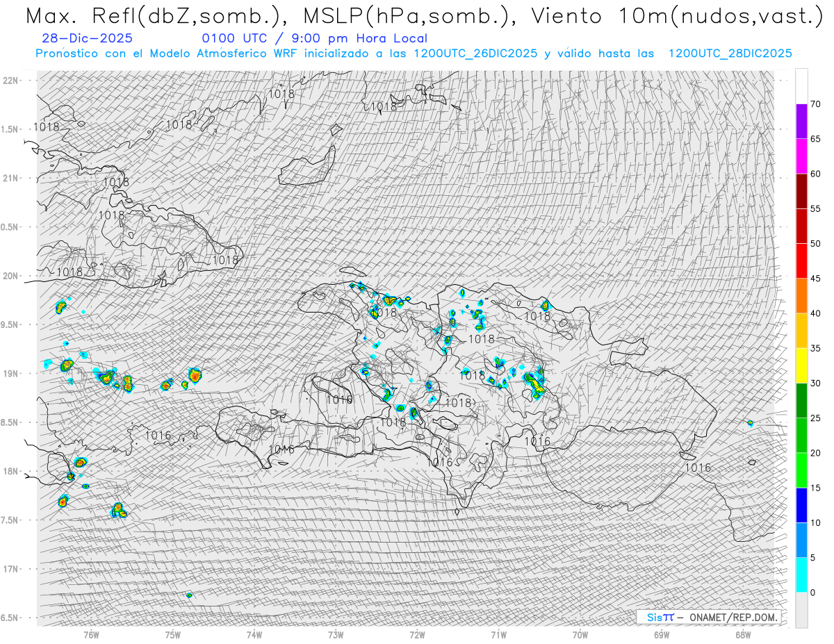This screenshot has width=834, height=644.
Task: Choose the gold 35–40 dBZ colorbar segment
Action: point(801,331)
